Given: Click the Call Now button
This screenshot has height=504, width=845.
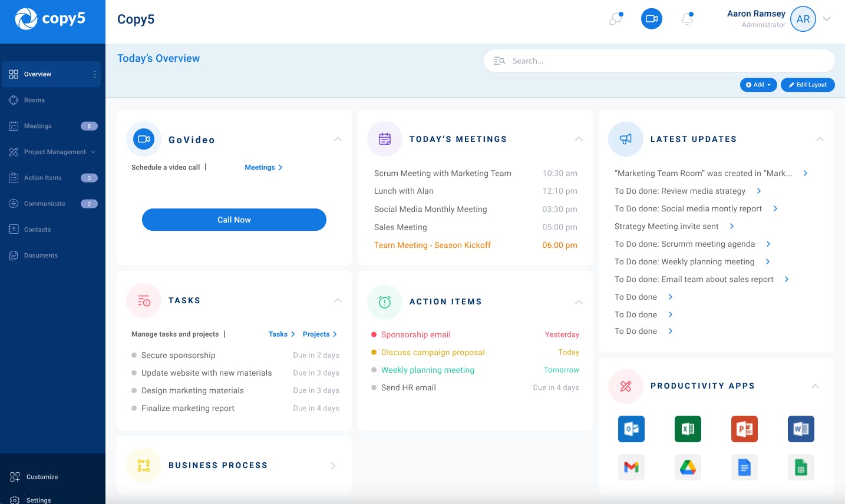Looking at the screenshot, I should coord(234,220).
